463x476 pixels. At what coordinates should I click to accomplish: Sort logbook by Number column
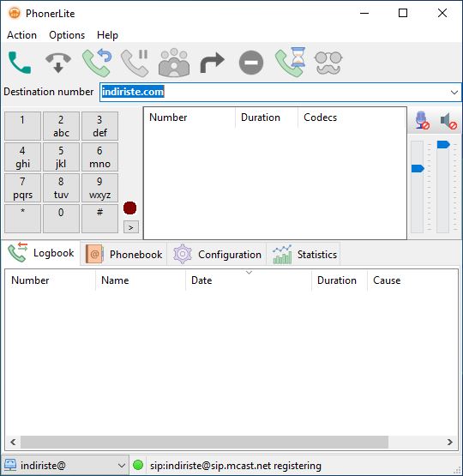coord(50,280)
